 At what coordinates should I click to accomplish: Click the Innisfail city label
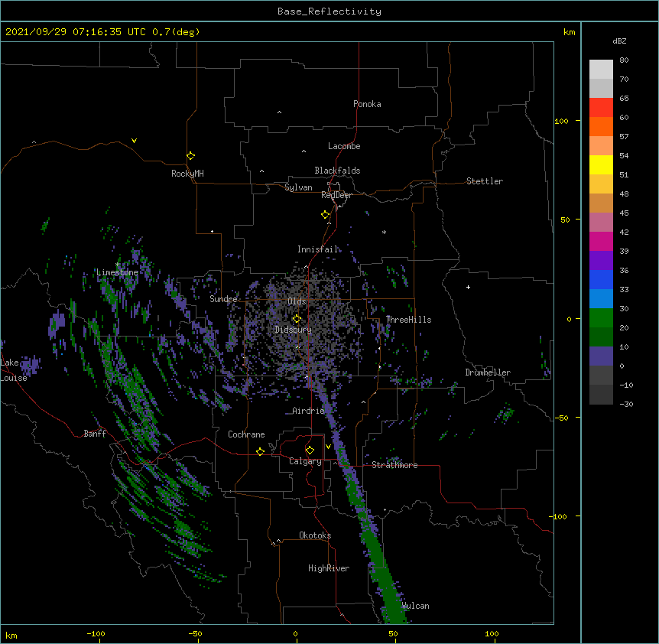[317, 249]
